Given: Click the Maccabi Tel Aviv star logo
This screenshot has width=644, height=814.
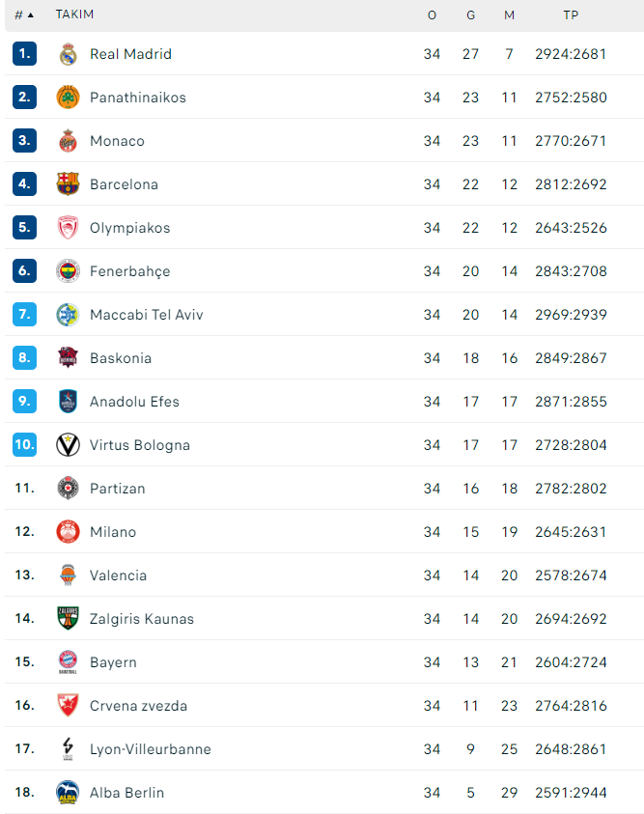Looking at the screenshot, I should click(68, 315).
